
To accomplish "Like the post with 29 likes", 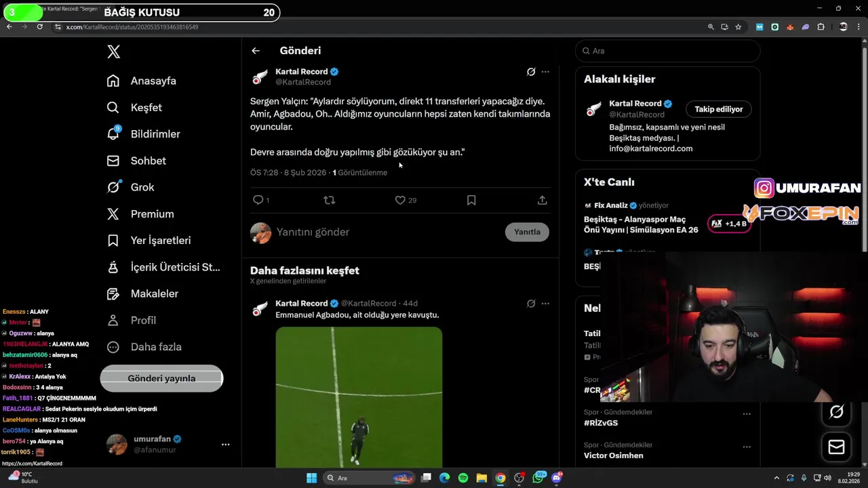I will [406, 200].
